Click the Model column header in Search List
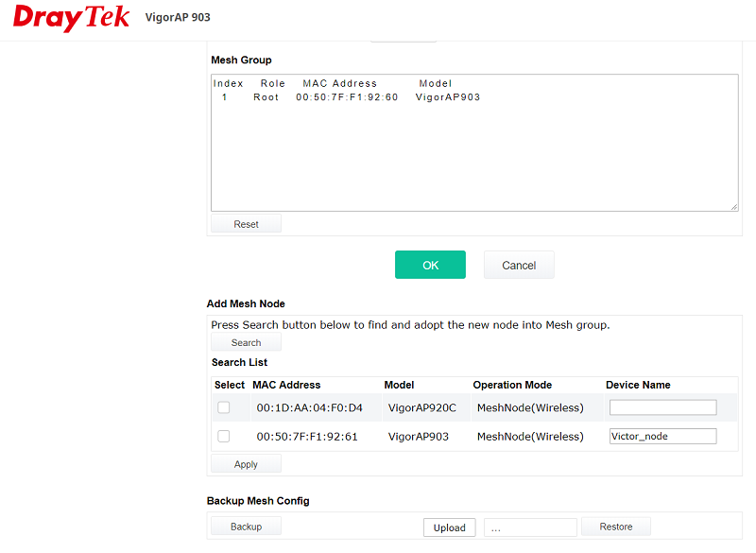Screen dimensions: 756x553 point(399,385)
